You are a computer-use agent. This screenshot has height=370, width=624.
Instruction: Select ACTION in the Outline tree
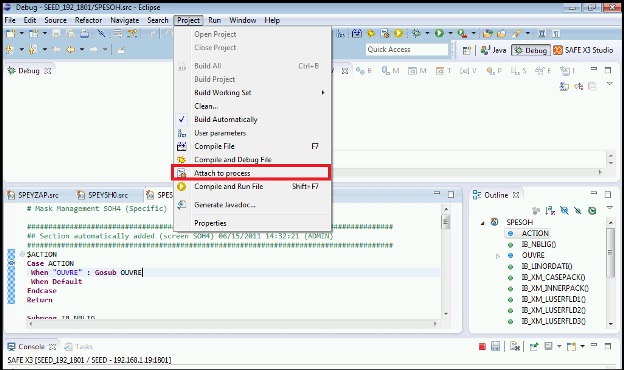tap(535, 234)
